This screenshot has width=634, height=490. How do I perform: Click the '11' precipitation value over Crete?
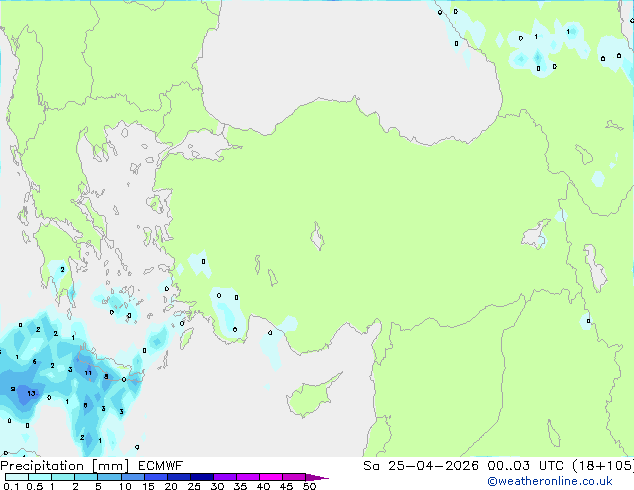click(x=88, y=373)
